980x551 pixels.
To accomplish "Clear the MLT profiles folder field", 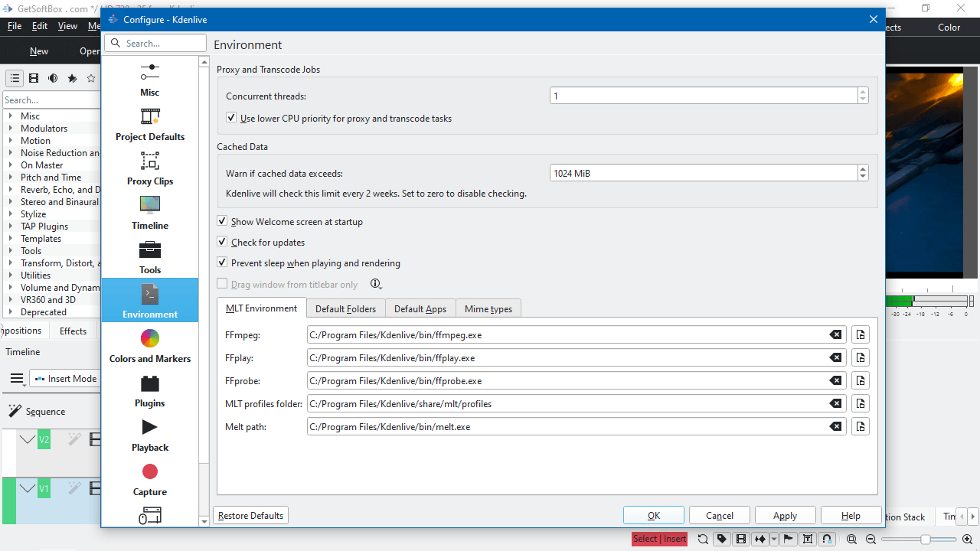I will [x=836, y=403].
